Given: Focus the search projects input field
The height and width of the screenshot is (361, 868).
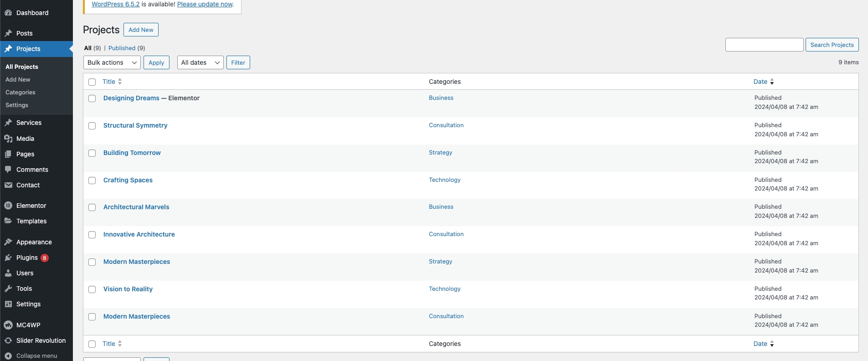Looking at the screenshot, I should (x=764, y=45).
